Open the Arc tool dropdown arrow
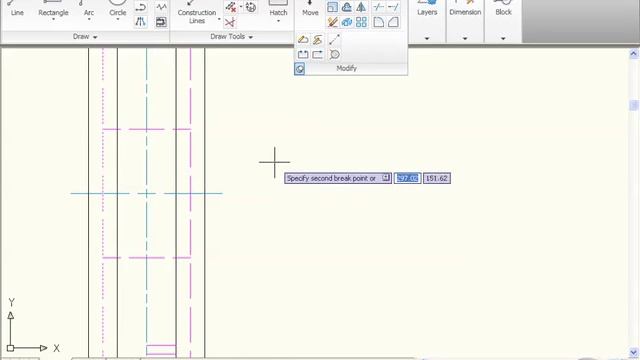Viewport: 640px width, 360px height. coord(89,19)
